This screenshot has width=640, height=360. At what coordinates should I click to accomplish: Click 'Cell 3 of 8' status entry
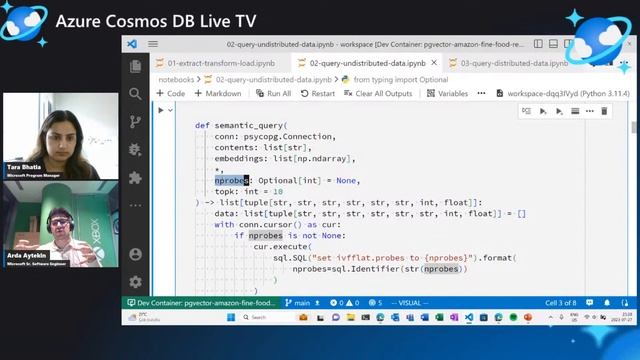(x=561, y=303)
